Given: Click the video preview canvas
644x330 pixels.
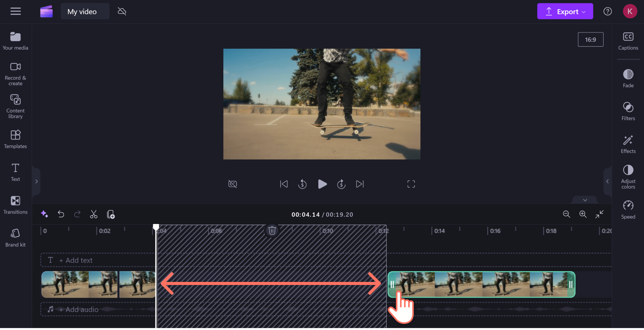Looking at the screenshot, I should pyautogui.click(x=322, y=104).
